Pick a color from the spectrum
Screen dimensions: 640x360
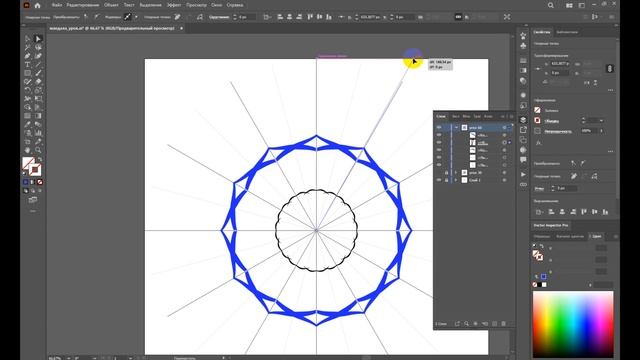tap(573, 324)
